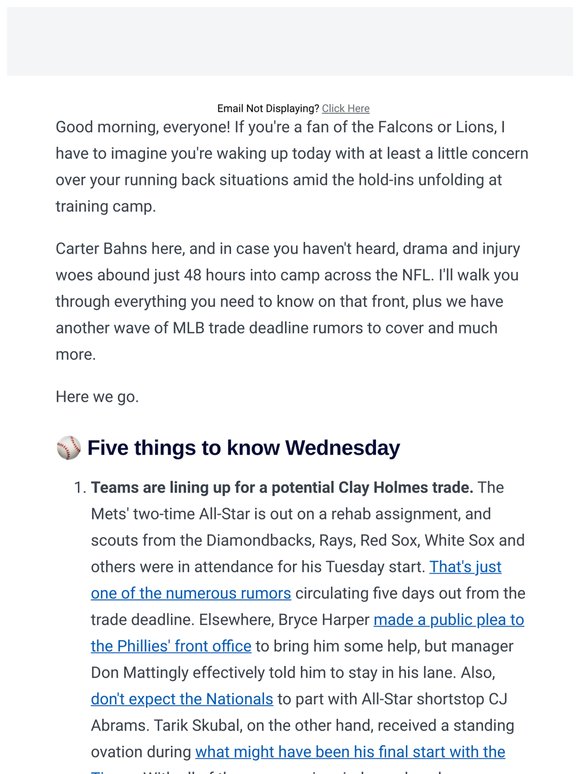Follow "the Phillies' front office" link
Viewport: 580px width, 774px height.
171,646
